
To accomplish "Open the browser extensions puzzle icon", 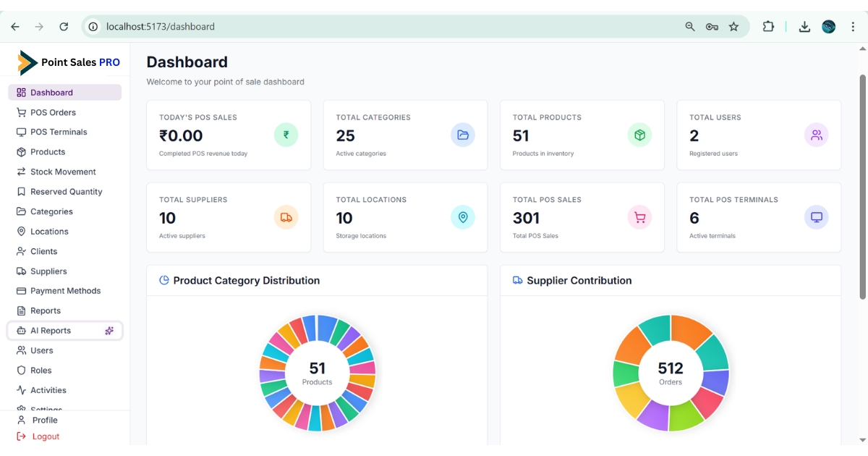I will tap(768, 26).
